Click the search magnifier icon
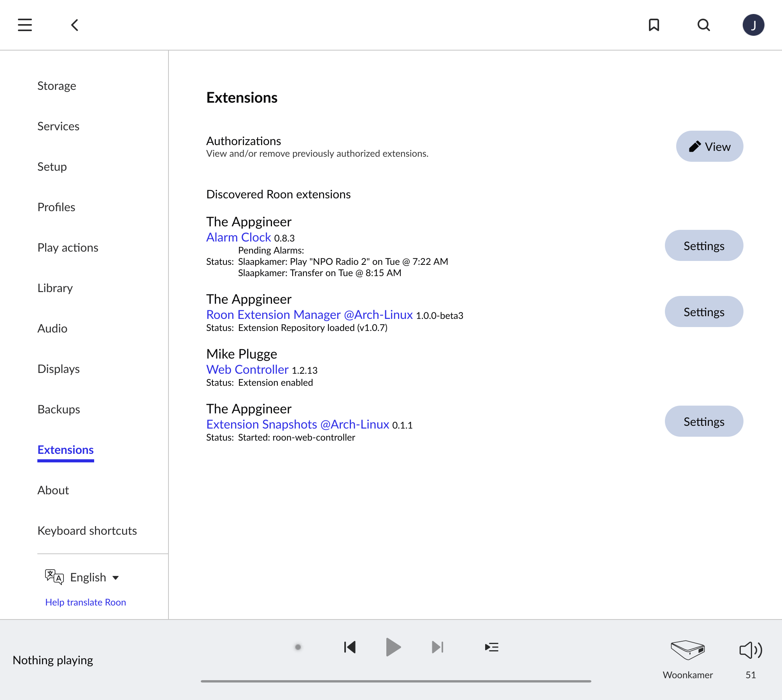The image size is (782, 700). (703, 25)
